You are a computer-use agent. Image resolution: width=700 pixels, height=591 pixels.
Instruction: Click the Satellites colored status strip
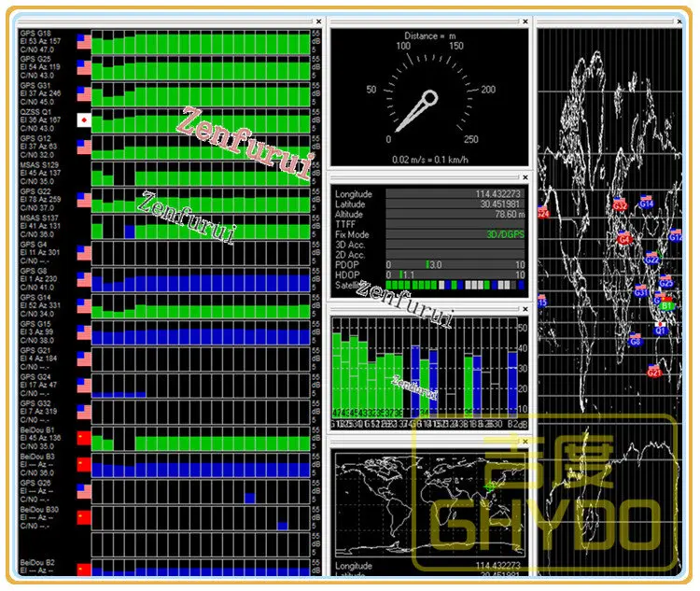455,285
